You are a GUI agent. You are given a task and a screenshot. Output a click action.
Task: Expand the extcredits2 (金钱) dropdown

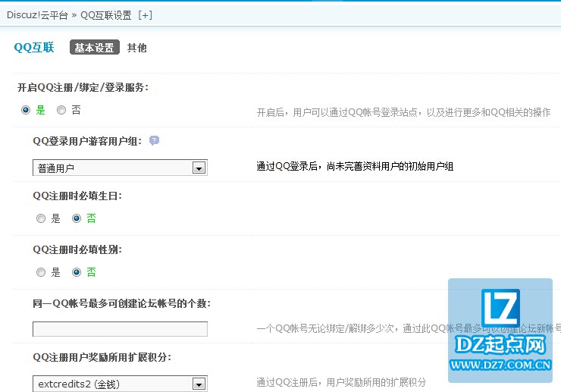click(x=120, y=384)
